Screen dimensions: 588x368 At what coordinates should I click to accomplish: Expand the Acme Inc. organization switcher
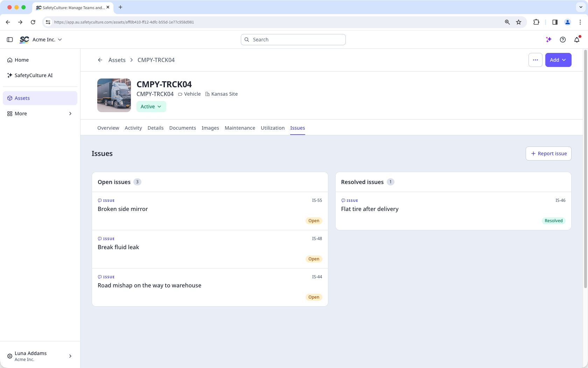(x=47, y=40)
